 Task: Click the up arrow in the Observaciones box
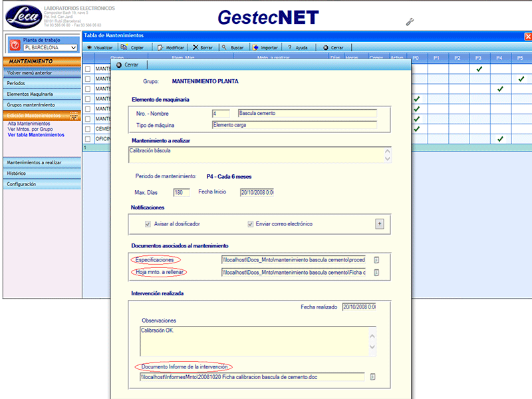tap(372, 336)
